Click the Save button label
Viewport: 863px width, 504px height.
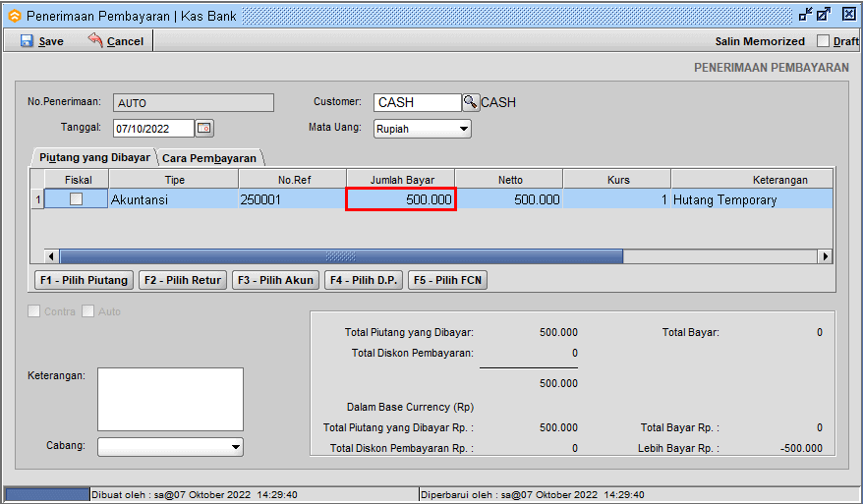coord(51,41)
